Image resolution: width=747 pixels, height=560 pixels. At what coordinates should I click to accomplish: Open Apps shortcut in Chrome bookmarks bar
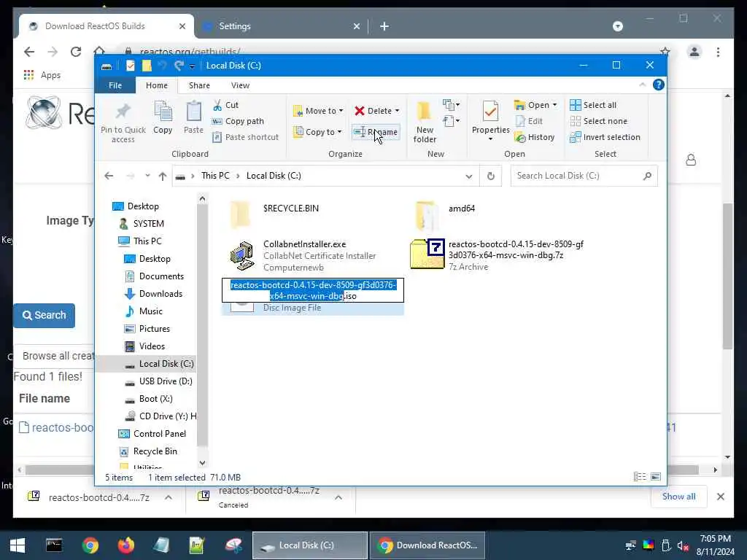[42, 75]
